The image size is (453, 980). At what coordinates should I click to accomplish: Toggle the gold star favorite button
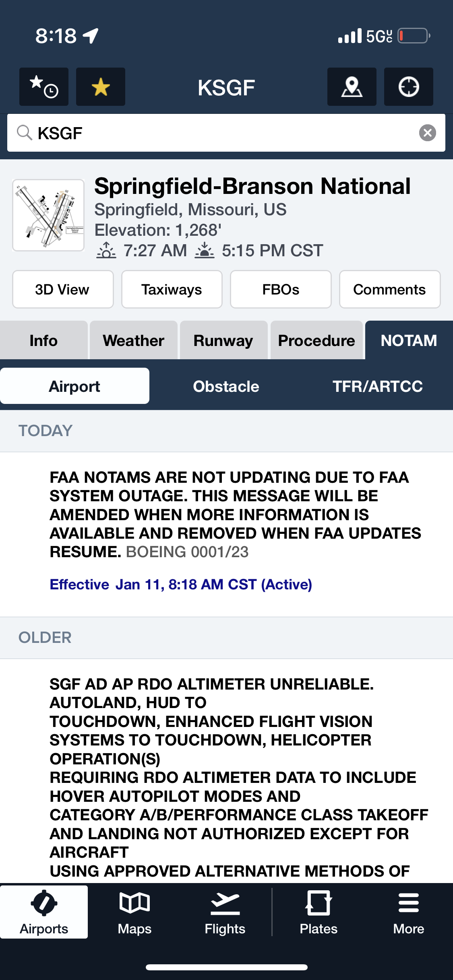pos(101,87)
